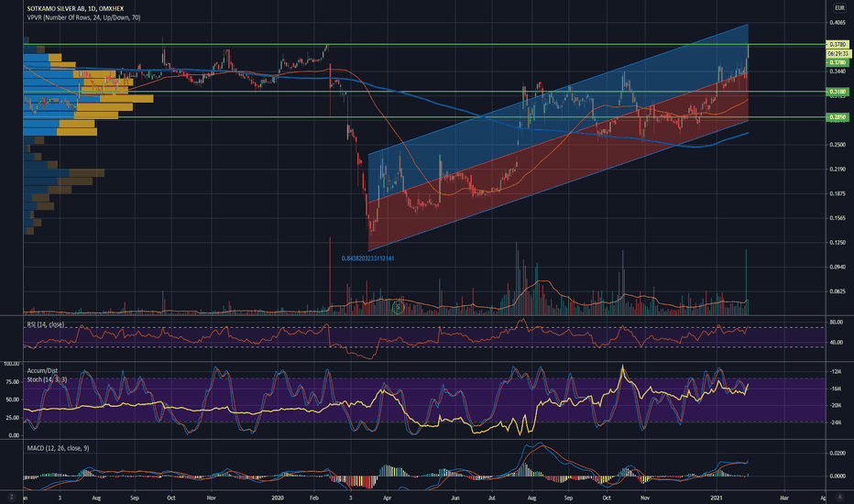Viewport: 854px width, 504px height.
Task: Select the 0.2850 horizontal line price label
Action: point(838,117)
